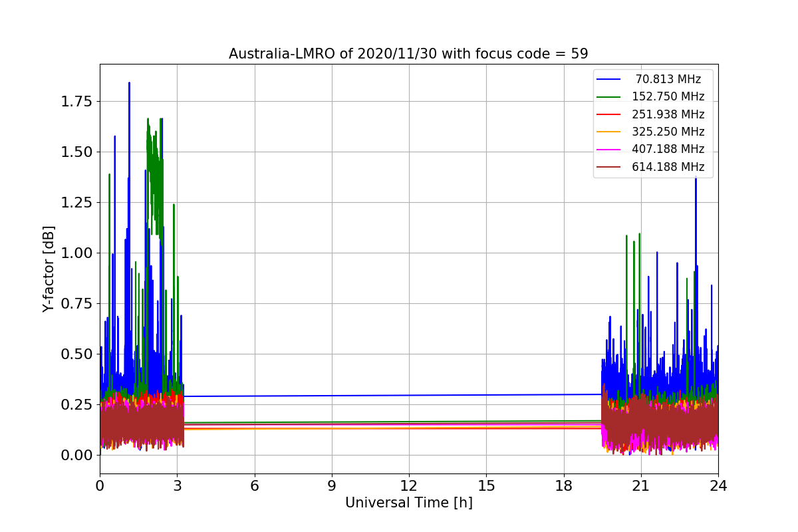Click the 0.00 y-axis tick label
This screenshot has width=798, height=532.
(78, 455)
